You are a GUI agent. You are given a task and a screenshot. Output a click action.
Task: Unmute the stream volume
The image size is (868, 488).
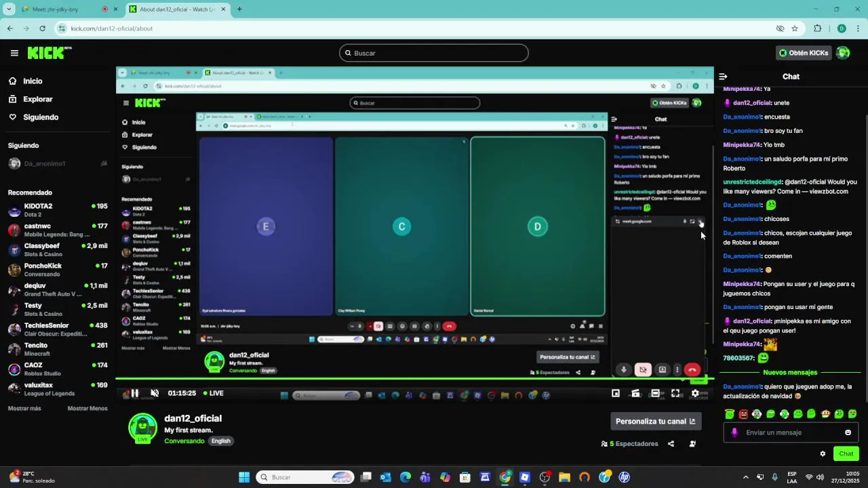tap(155, 393)
